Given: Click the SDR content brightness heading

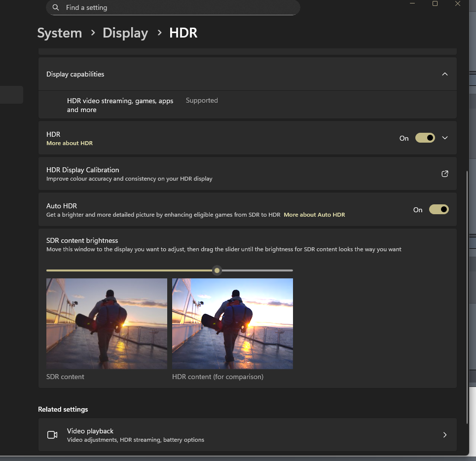Looking at the screenshot, I should pyautogui.click(x=82, y=240).
